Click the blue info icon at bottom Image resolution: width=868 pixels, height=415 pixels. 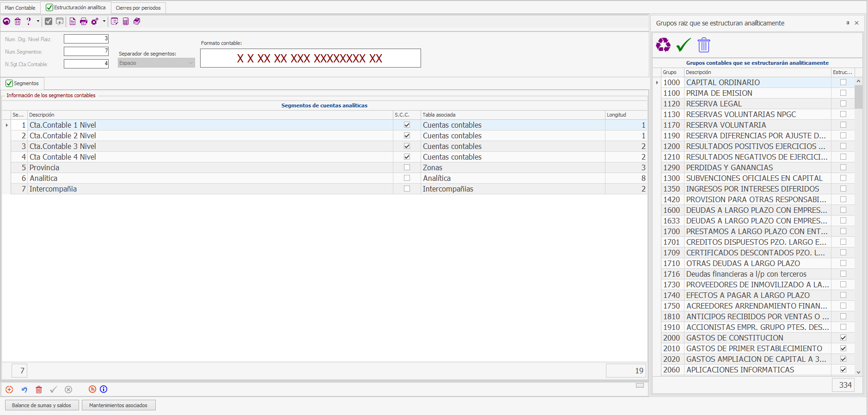[x=104, y=389]
